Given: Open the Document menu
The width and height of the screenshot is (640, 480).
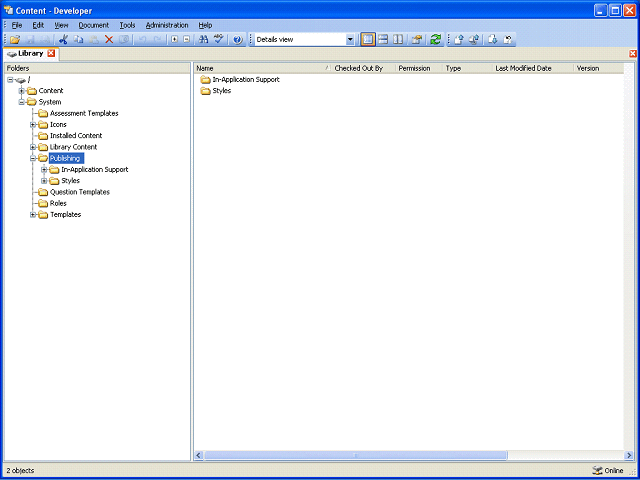Looking at the screenshot, I should (93, 25).
